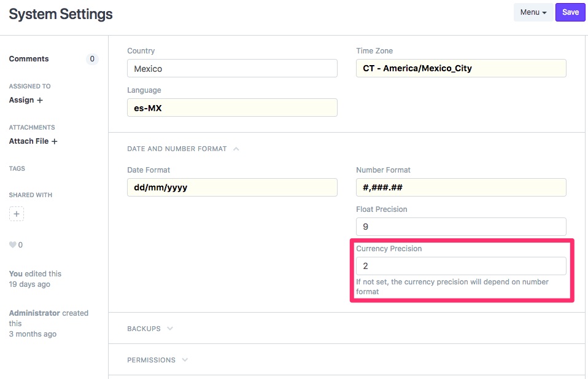
Task: Click the heart like icon
Action: click(12, 244)
